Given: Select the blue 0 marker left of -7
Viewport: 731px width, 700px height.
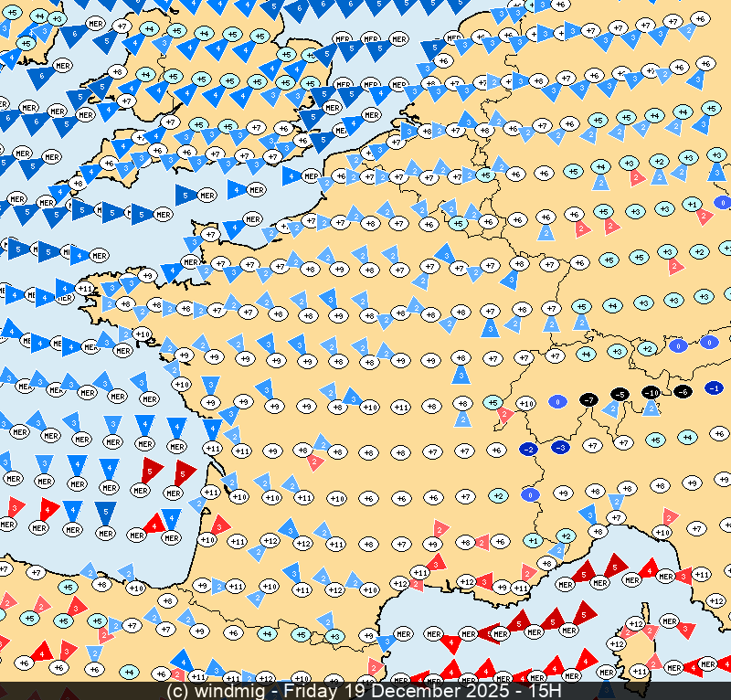Looking at the screenshot, I should [556, 401].
